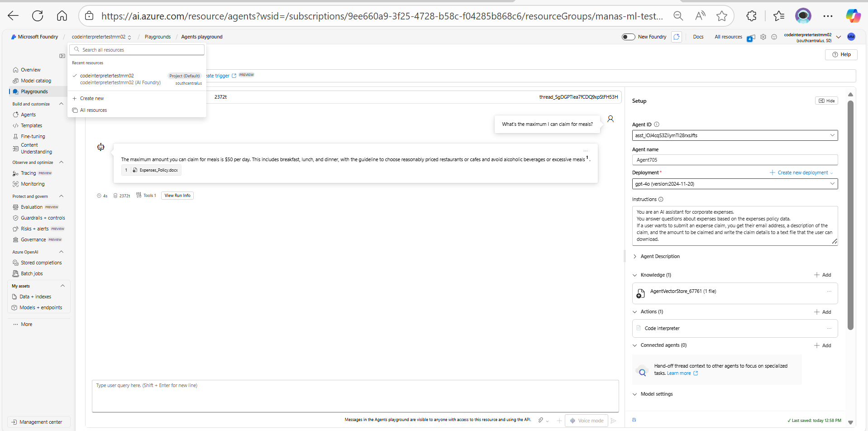Open the resource account dropdown chevron in header
This screenshot has height=431, width=868.
point(839,37)
